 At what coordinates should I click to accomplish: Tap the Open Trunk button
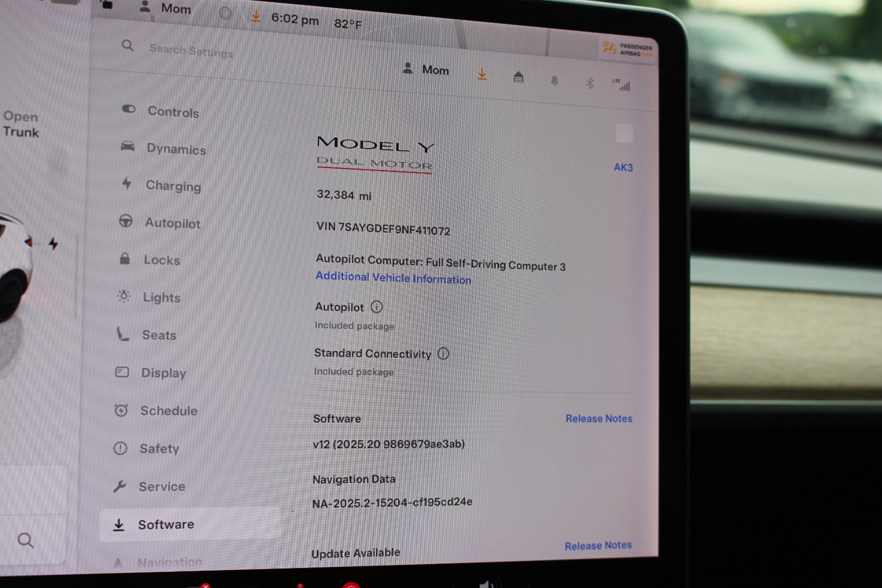point(21,124)
